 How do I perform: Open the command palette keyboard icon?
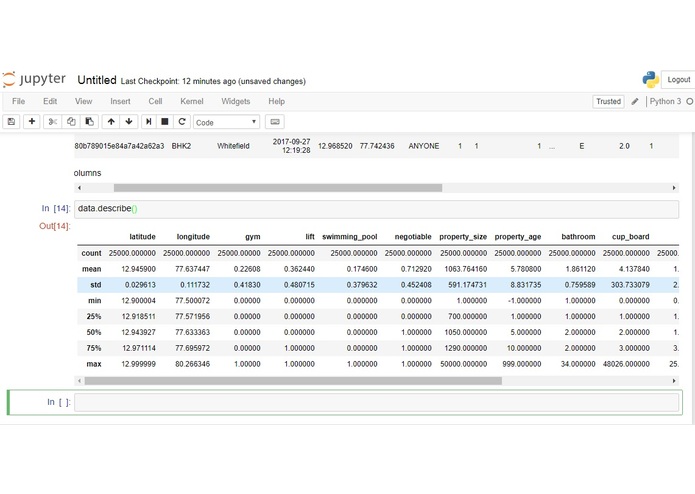(275, 122)
